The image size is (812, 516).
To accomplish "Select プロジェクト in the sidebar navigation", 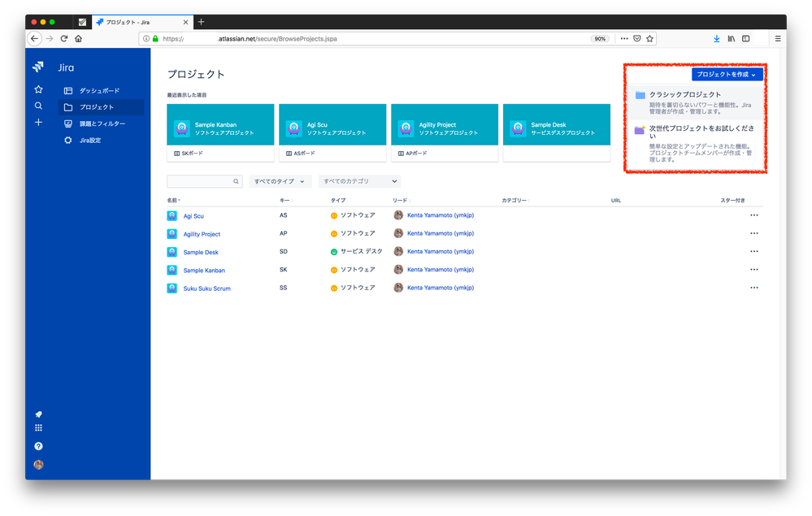I will [101, 107].
